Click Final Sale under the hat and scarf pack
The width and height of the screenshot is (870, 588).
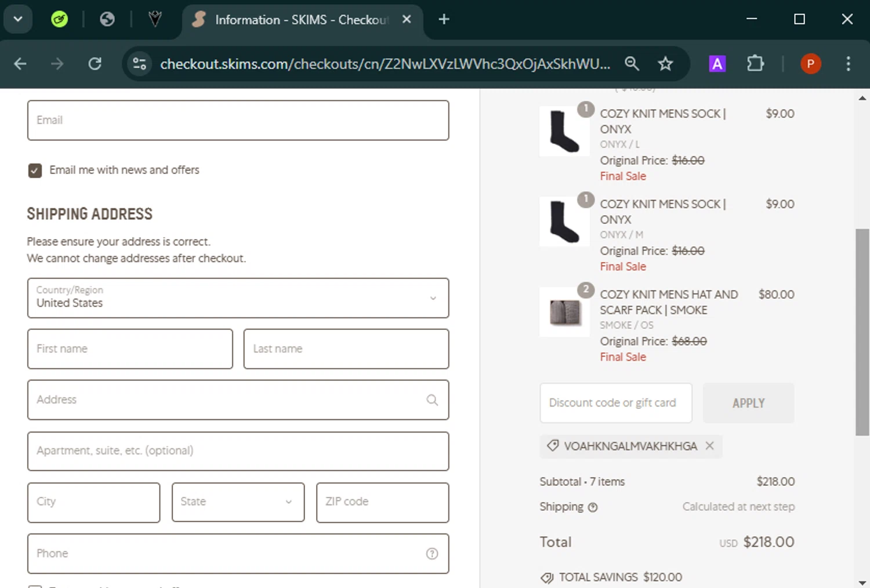pos(623,357)
